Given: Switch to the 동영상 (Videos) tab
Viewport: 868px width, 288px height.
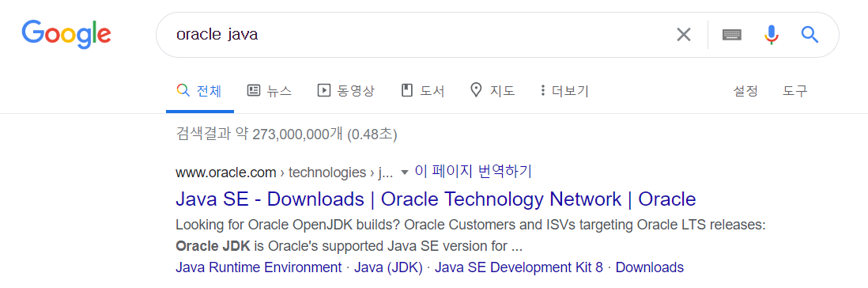Looking at the screenshot, I should [346, 91].
